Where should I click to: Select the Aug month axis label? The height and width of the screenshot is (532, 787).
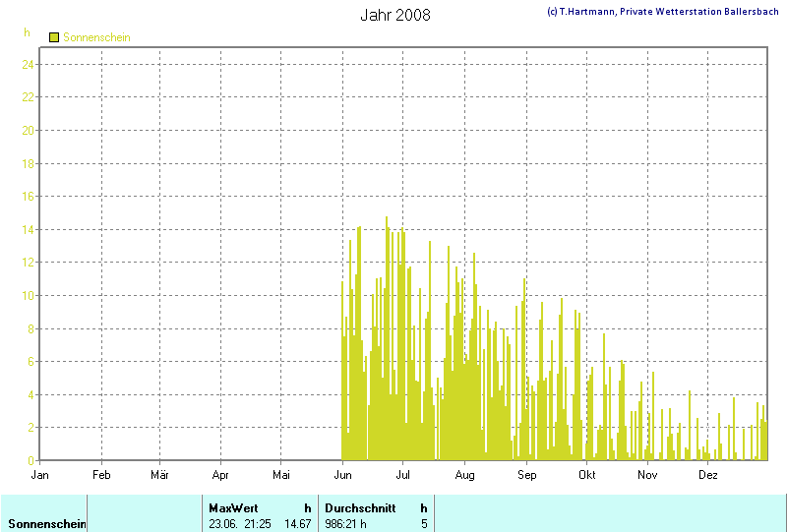click(465, 474)
